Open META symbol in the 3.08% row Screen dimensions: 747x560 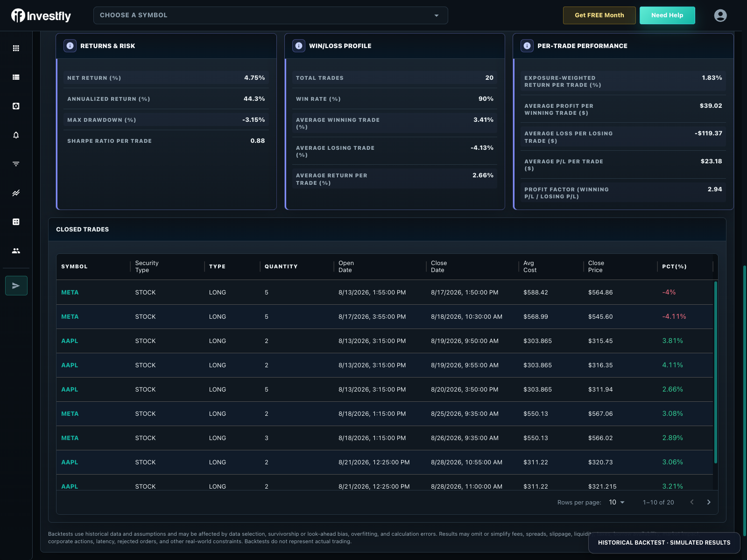(x=70, y=413)
